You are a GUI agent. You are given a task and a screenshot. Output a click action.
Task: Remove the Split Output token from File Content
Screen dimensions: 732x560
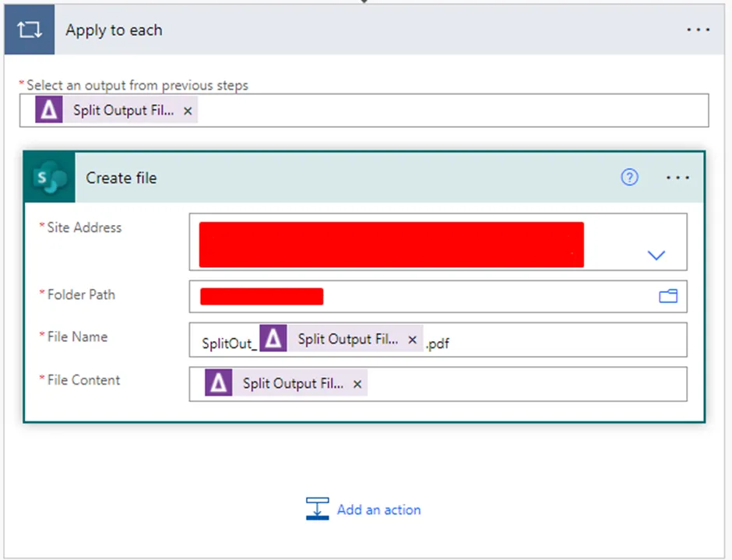357,384
